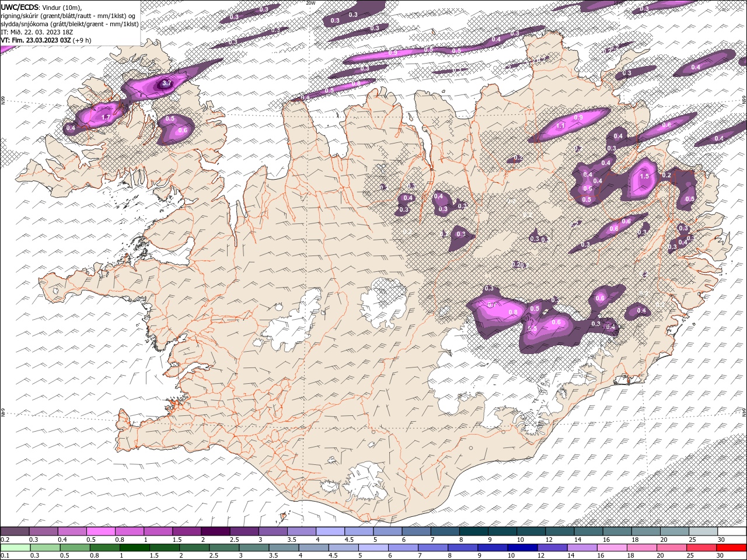The height and width of the screenshot is (560, 747).
Task: Click the pale grey top-row swatch labeled 25
Action: coord(703,531)
